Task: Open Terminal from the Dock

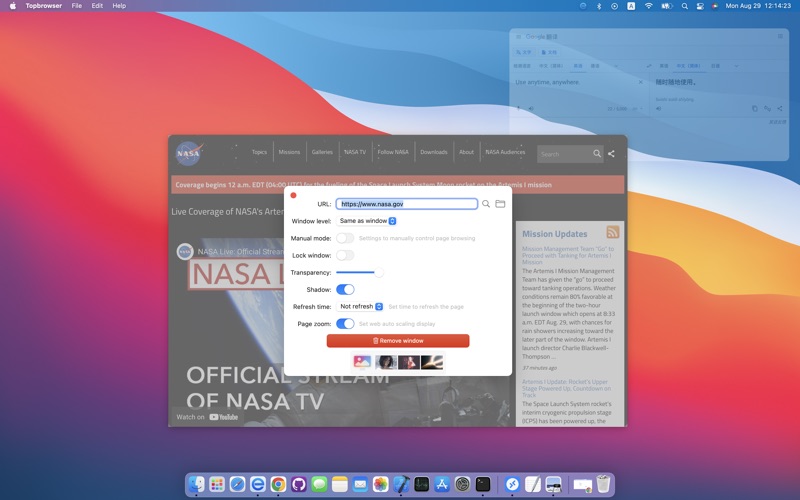Action: click(x=483, y=484)
